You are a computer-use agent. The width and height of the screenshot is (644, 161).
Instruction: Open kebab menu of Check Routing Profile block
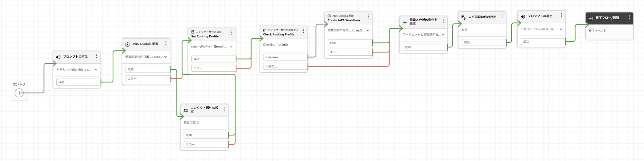303,31
